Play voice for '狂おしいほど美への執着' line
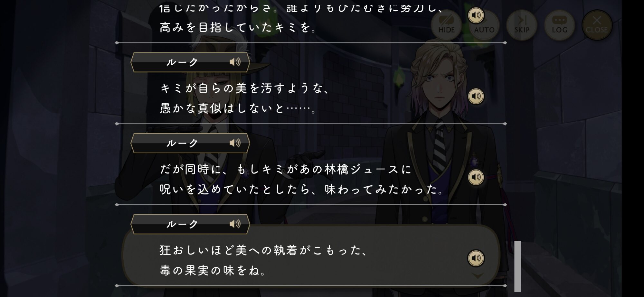Viewport: 644px width, 297px height. [x=476, y=258]
